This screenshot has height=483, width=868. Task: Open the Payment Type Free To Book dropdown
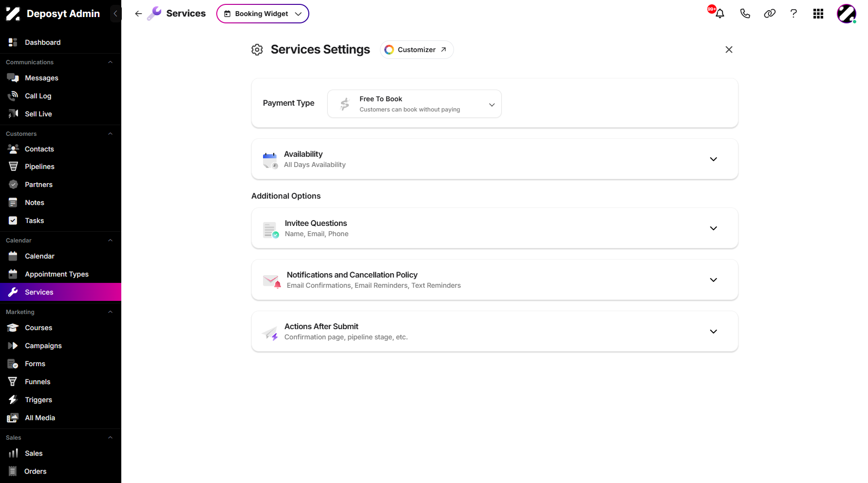pyautogui.click(x=415, y=104)
